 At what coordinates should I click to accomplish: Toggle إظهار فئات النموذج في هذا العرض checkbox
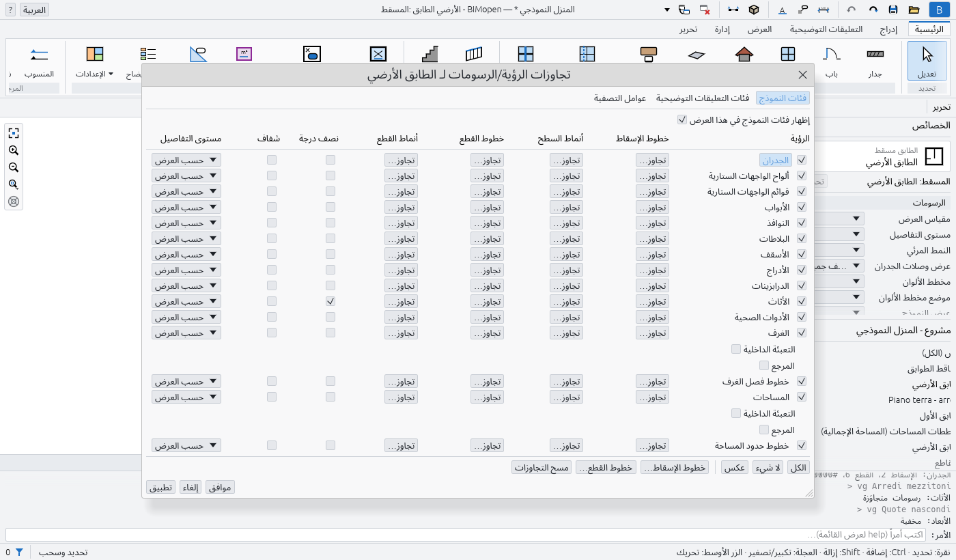coord(681,120)
